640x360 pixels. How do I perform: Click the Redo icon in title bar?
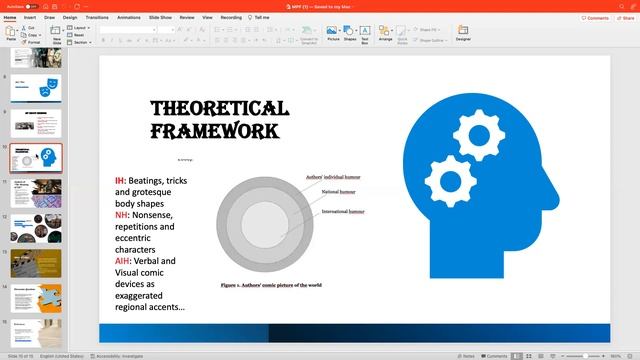[77, 7]
